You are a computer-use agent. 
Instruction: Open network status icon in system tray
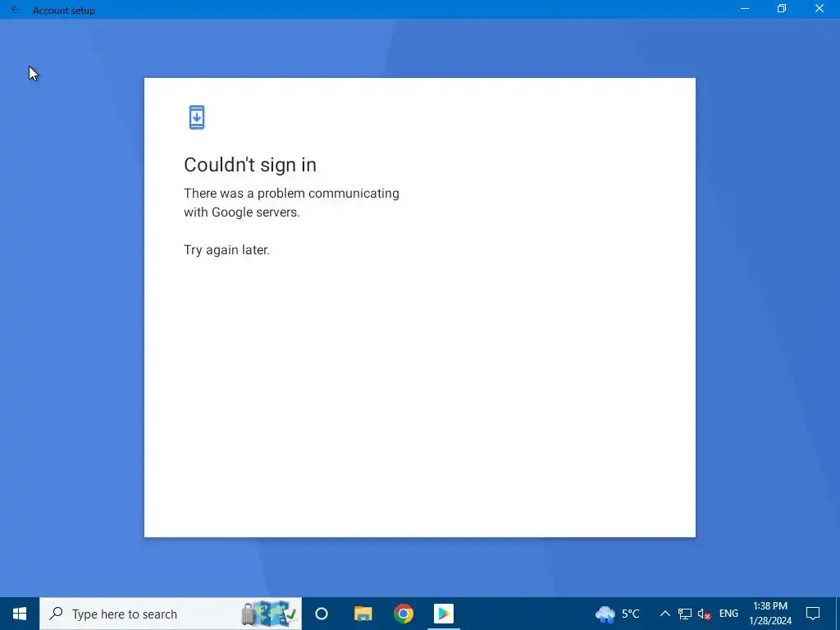[685, 614]
